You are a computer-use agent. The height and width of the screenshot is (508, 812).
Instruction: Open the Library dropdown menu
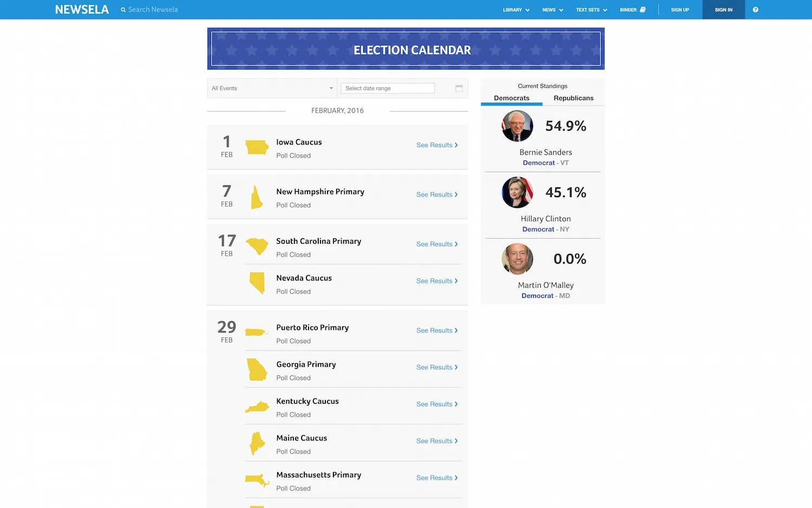(x=516, y=10)
